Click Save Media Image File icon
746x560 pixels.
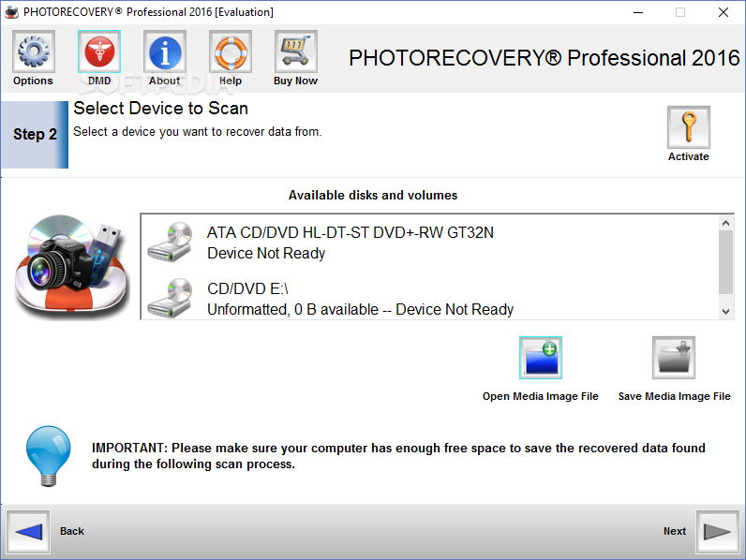pyautogui.click(x=674, y=358)
